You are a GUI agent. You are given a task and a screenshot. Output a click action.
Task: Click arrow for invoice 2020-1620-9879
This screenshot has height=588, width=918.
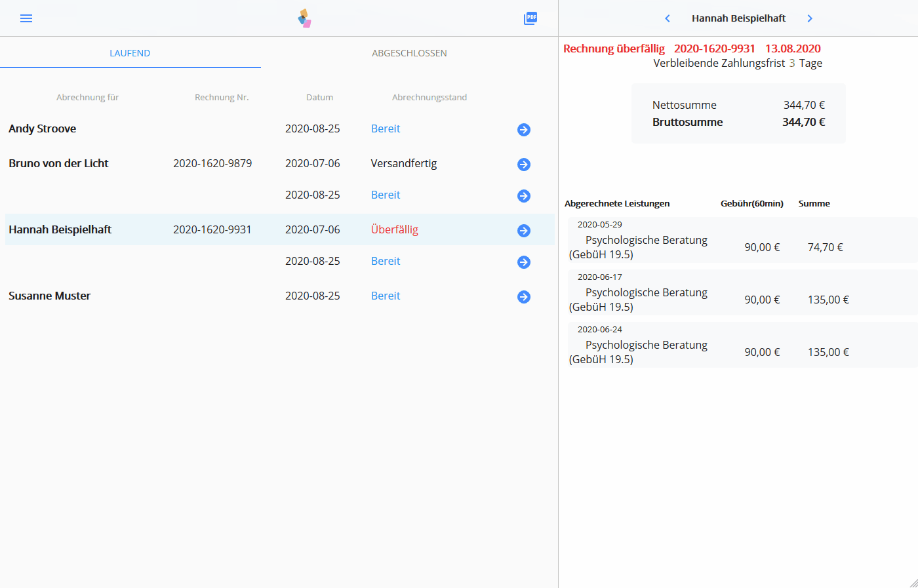pos(523,165)
